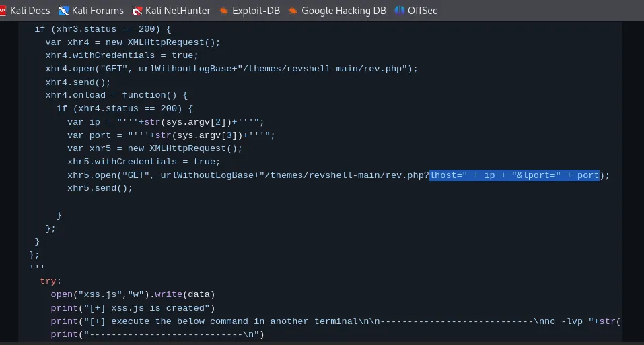Click the 'try:' keyword line

(50, 281)
